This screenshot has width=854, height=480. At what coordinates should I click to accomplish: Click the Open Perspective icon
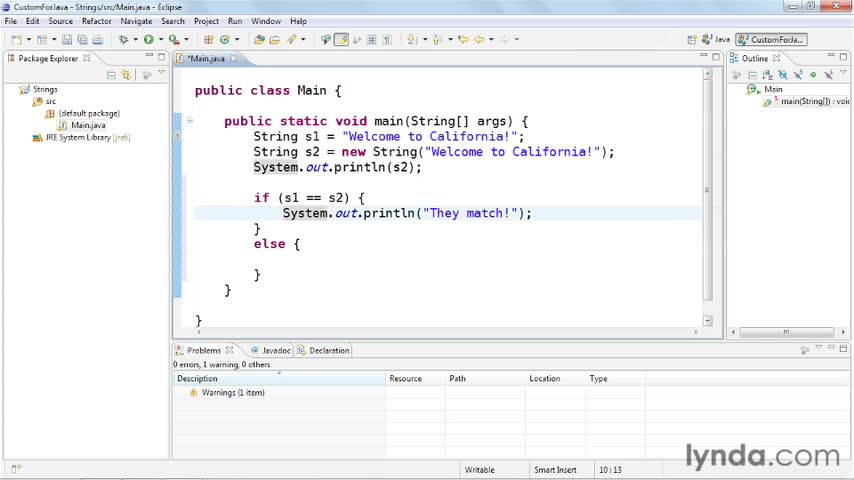tap(692, 39)
